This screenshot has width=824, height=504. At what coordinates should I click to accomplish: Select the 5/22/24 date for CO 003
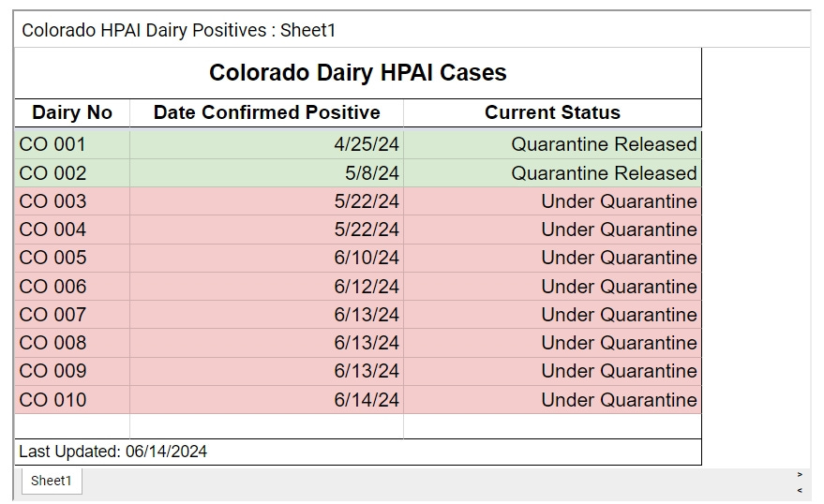[x=266, y=201]
